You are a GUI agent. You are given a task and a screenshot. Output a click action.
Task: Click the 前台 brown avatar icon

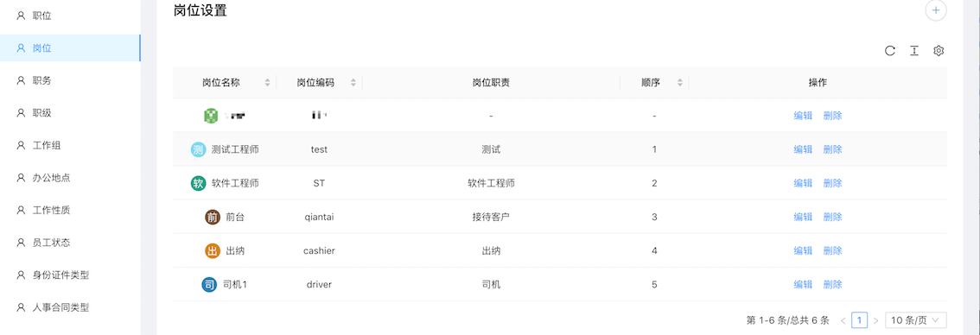coord(213,217)
